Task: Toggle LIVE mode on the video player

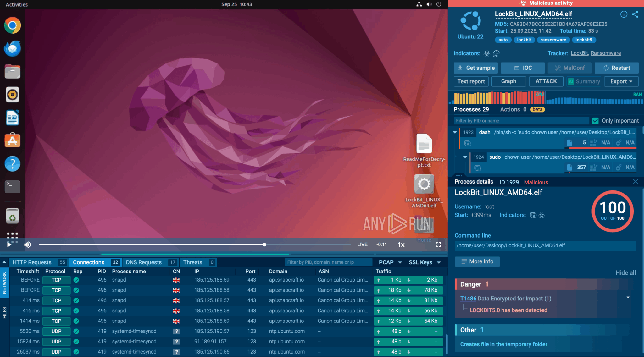Action: tap(362, 244)
